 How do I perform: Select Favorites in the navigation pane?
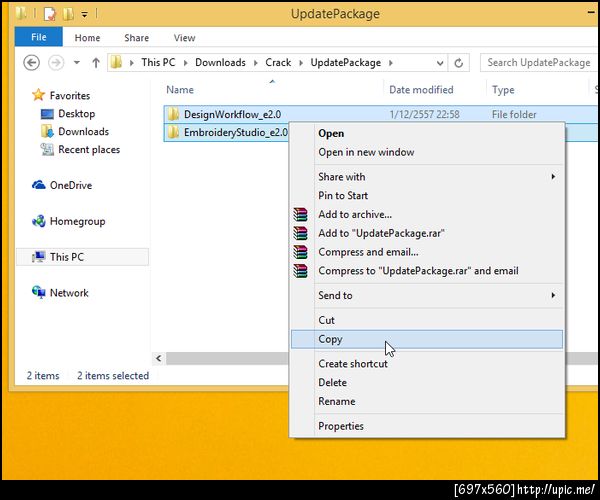(70, 95)
